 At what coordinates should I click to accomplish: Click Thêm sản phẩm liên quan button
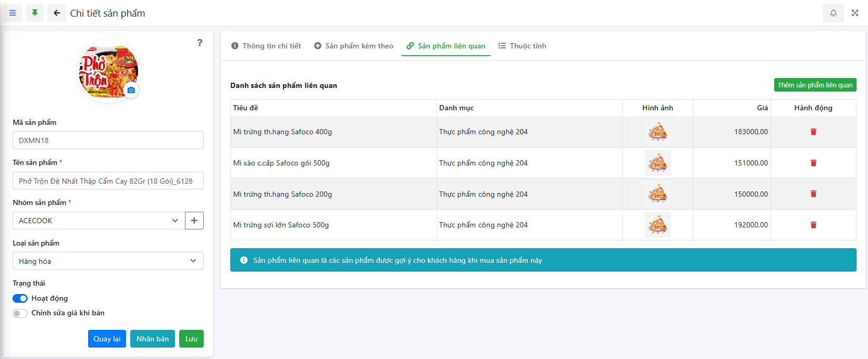pos(815,85)
